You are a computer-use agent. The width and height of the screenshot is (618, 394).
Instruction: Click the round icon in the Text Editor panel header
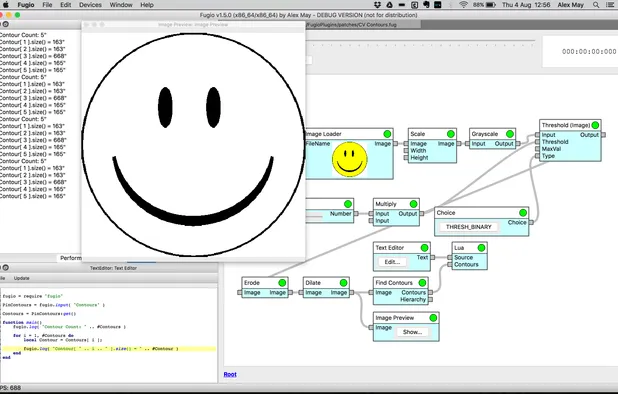tap(6, 268)
